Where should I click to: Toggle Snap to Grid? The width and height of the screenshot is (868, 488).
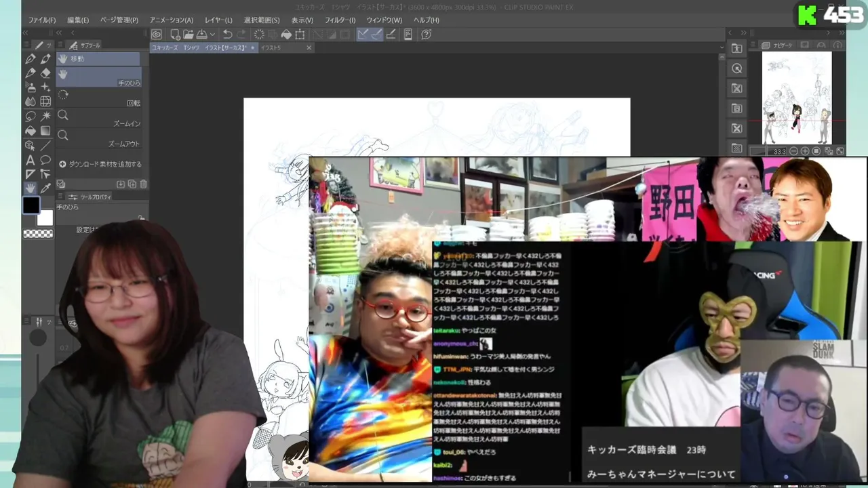(x=391, y=35)
